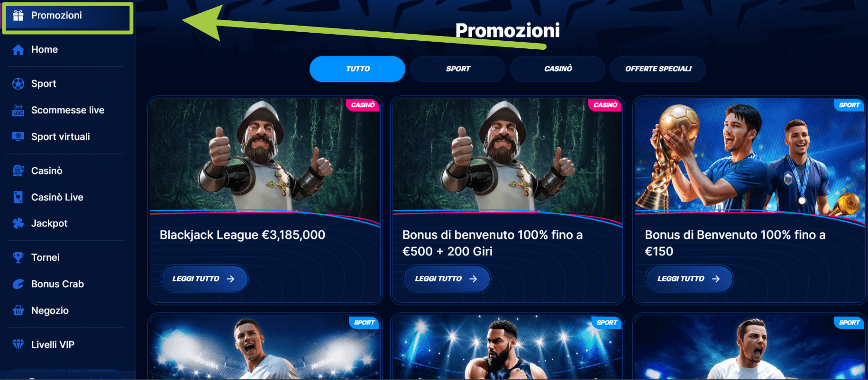Click the Tornei trophy icon

[18, 257]
